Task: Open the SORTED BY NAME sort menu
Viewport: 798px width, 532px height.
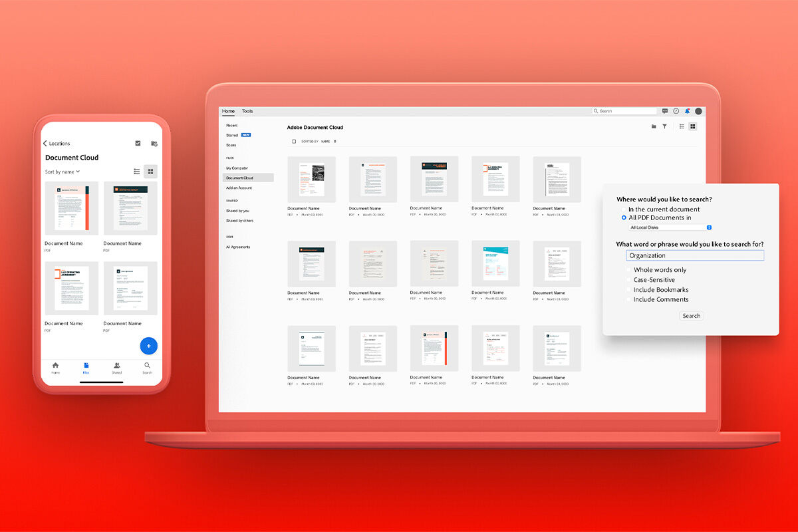Action: 319,142
